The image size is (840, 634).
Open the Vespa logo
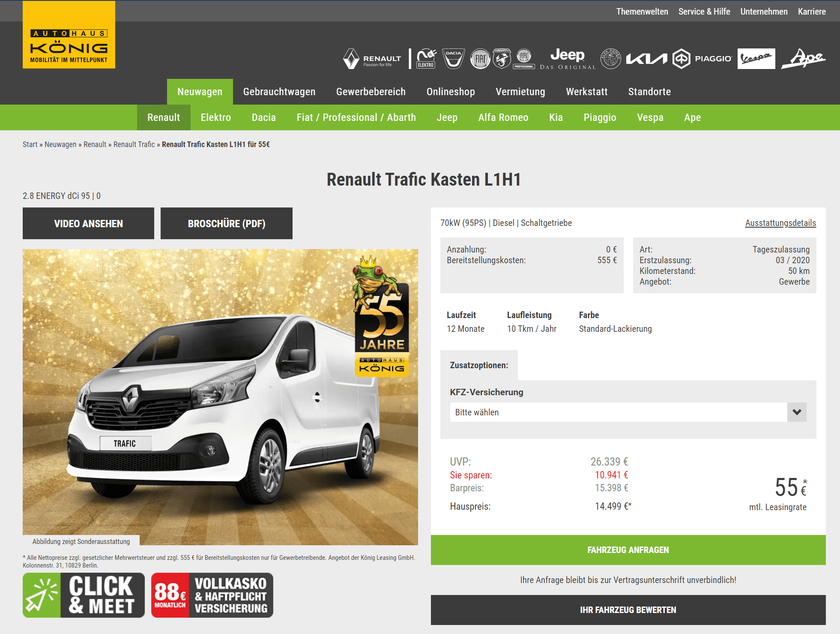756,59
